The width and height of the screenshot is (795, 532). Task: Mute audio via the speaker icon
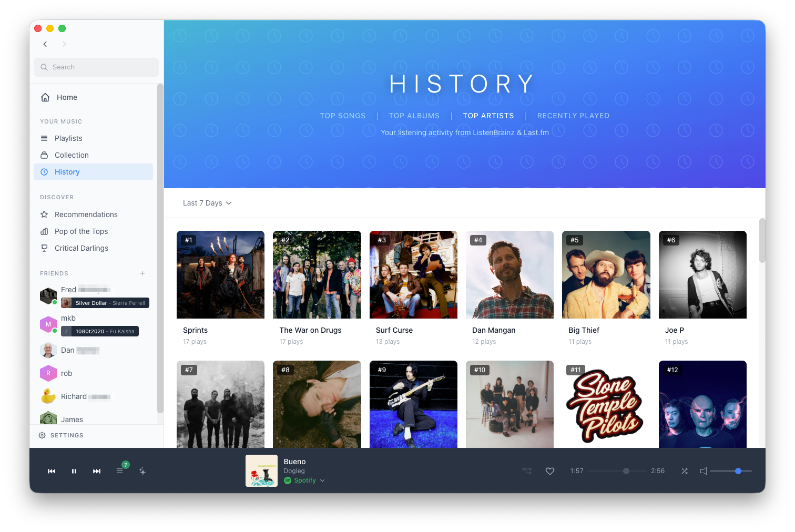[x=704, y=471]
